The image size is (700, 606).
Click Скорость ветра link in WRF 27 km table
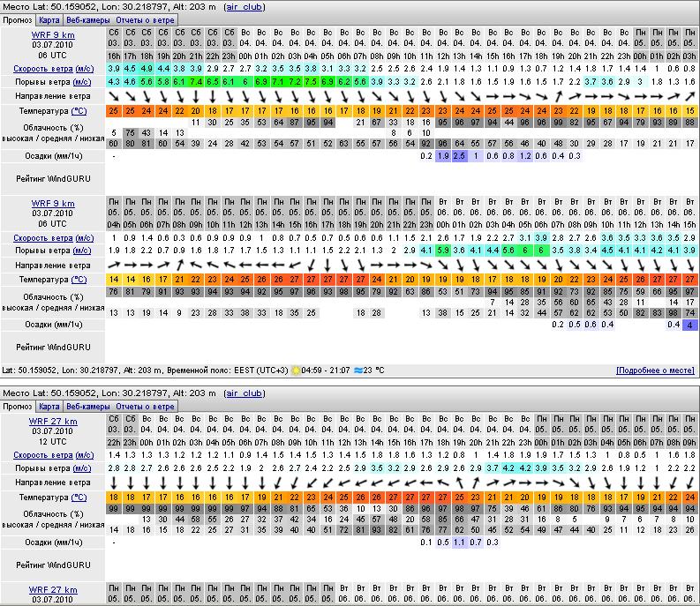click(x=42, y=455)
